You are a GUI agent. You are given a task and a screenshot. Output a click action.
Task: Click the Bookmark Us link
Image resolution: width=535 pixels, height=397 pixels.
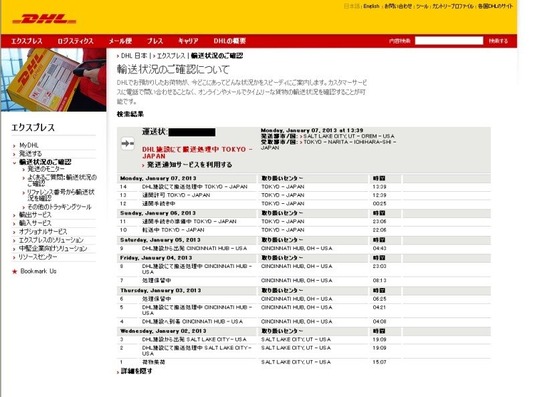pyautogui.click(x=38, y=271)
